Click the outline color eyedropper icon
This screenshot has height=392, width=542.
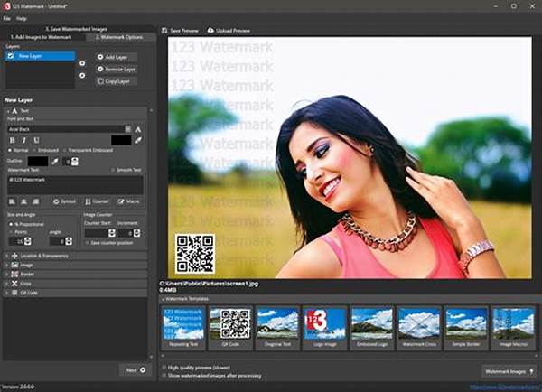[x=56, y=160]
